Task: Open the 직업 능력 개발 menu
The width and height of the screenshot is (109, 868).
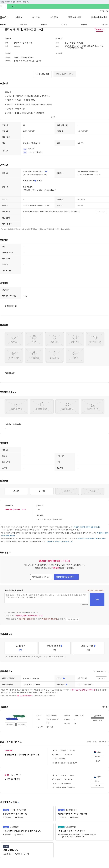Action: click(74, 18)
